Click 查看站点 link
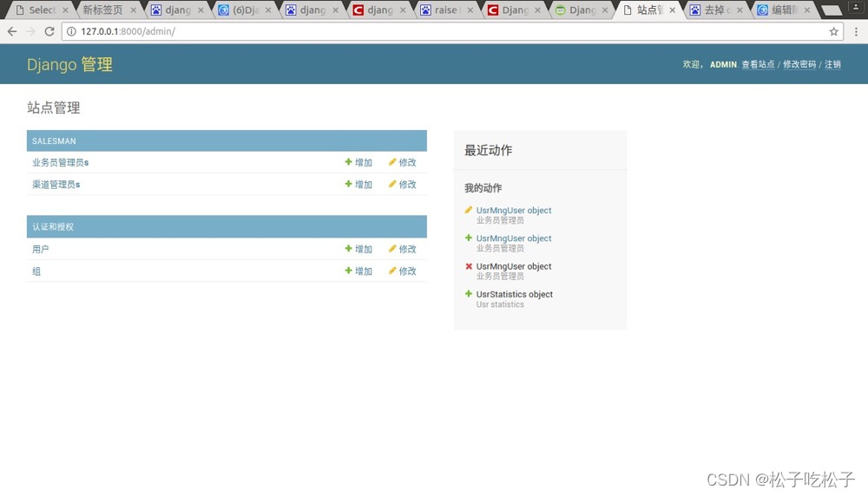The image size is (868, 496). coord(758,64)
